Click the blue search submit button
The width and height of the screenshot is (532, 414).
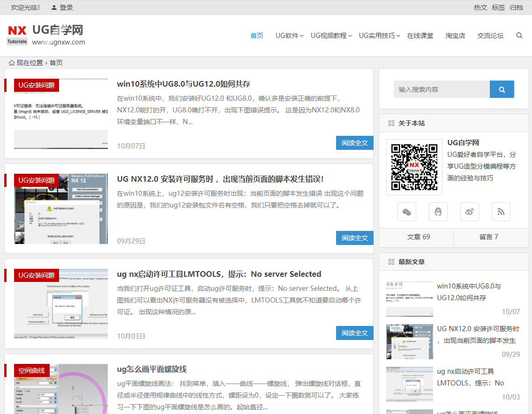pos(502,89)
